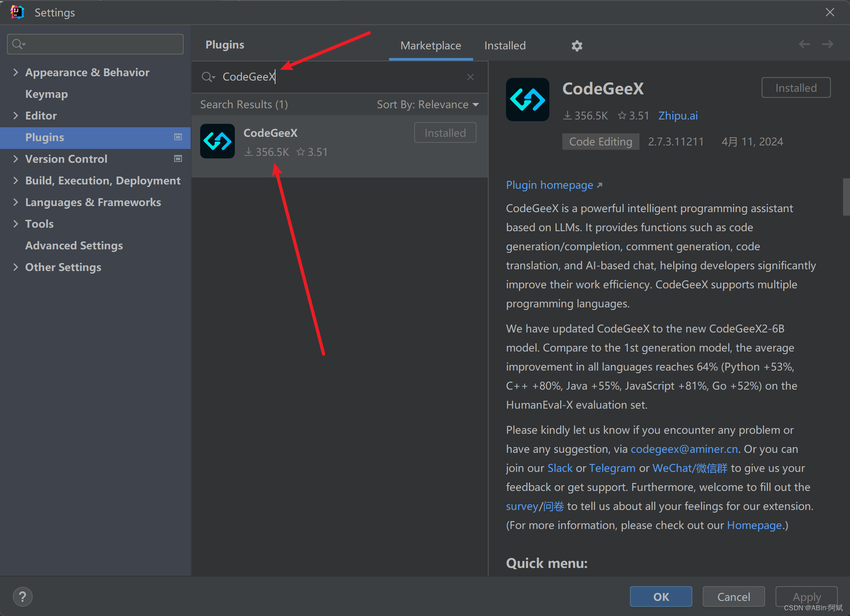This screenshot has width=850, height=616.
Task: Select Keymap in settings tree
Action: coord(46,94)
